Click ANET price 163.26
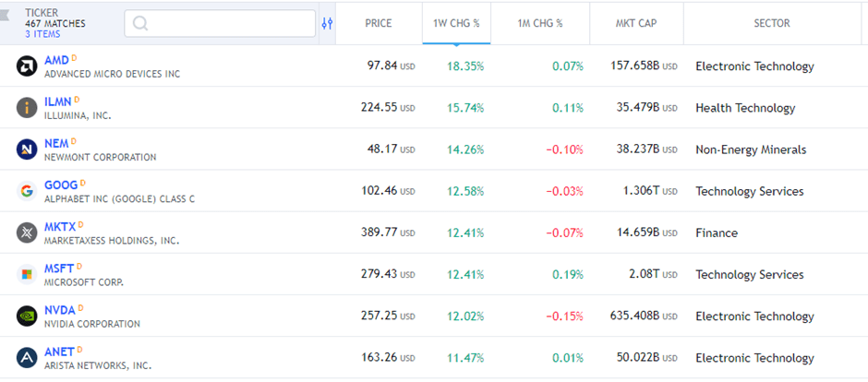Screen dimensions: 868x382 click(x=380, y=357)
